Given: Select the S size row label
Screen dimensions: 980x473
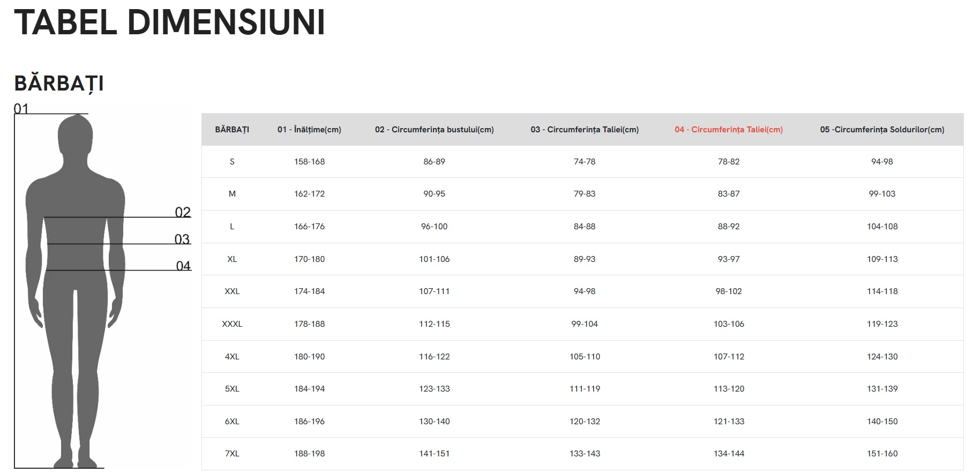Looking at the screenshot, I should (232, 162).
